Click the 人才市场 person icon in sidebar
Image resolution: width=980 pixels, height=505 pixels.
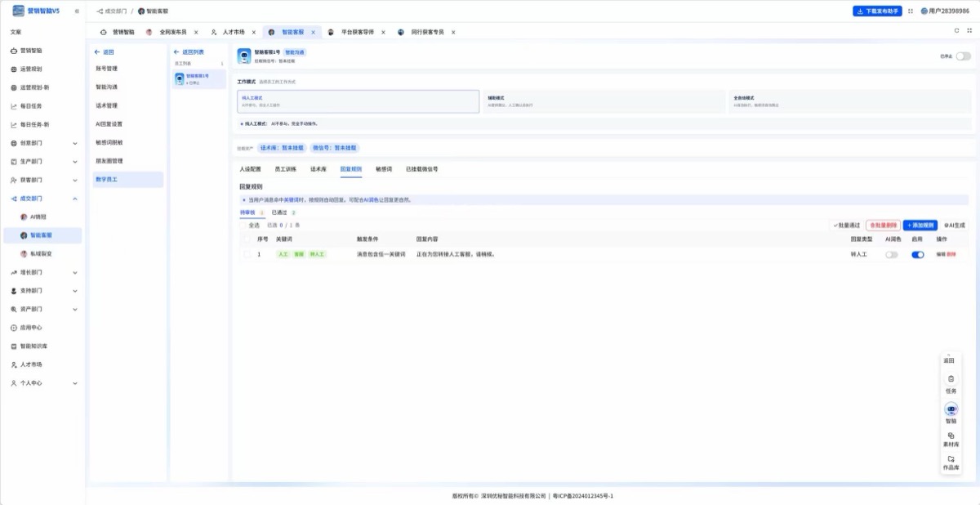pyautogui.click(x=13, y=364)
